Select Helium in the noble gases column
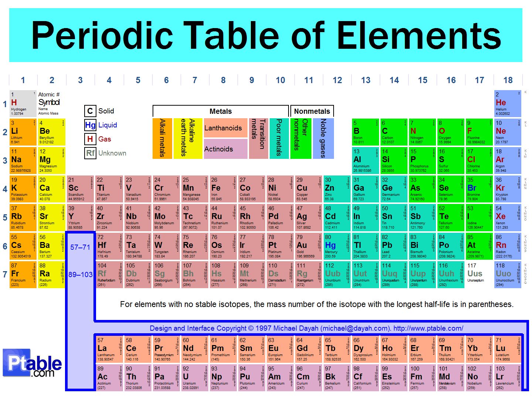 (508, 104)
